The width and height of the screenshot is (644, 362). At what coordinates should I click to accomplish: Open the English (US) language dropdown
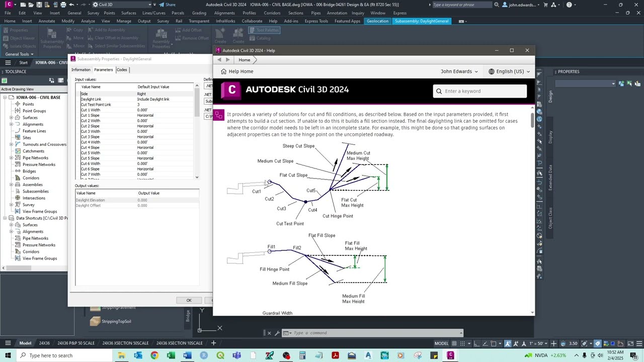509,71
